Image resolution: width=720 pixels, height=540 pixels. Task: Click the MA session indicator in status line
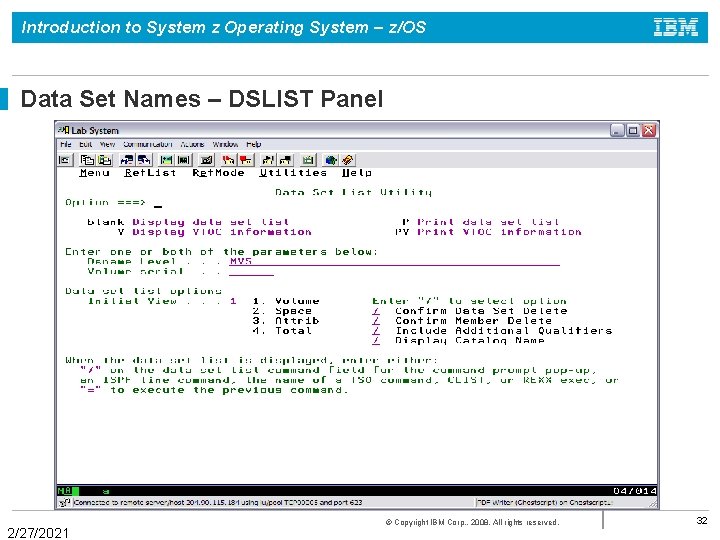64,491
